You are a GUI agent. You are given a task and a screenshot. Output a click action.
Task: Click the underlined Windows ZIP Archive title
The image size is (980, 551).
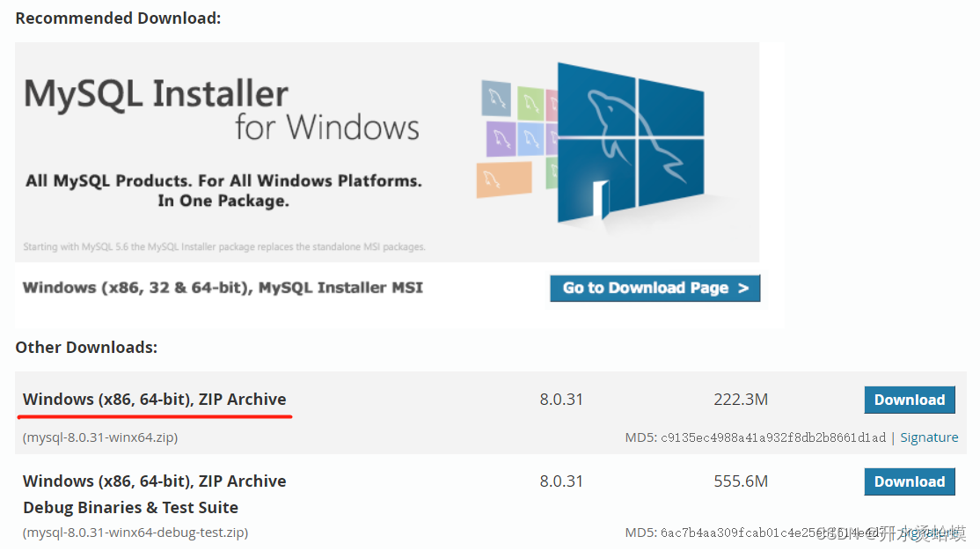pos(155,400)
